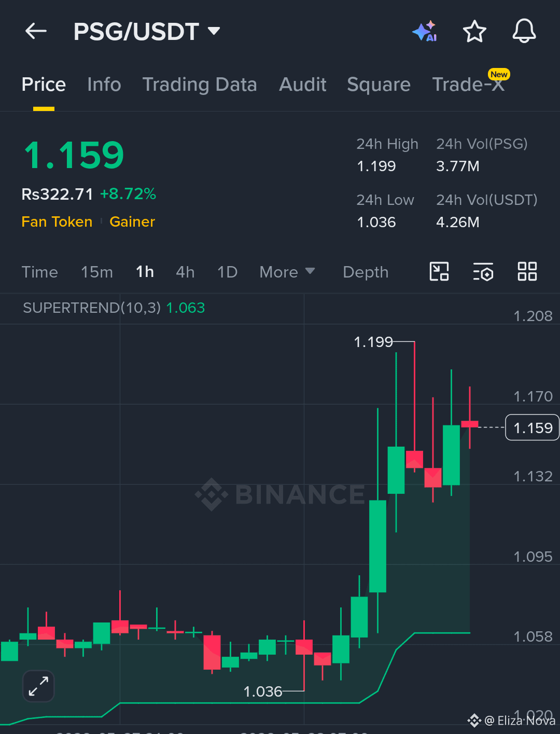This screenshot has width=560, height=734.
Task: Go back using the arrow icon
Action: (x=36, y=32)
